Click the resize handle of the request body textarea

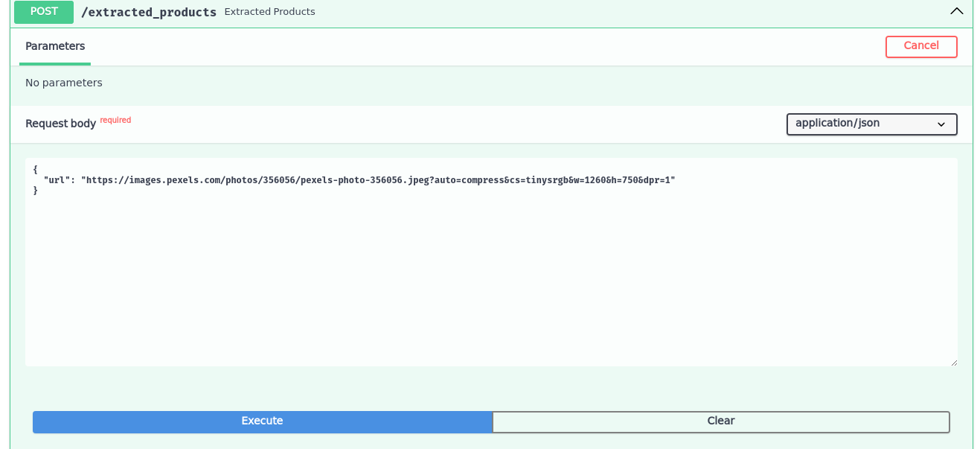(953, 362)
